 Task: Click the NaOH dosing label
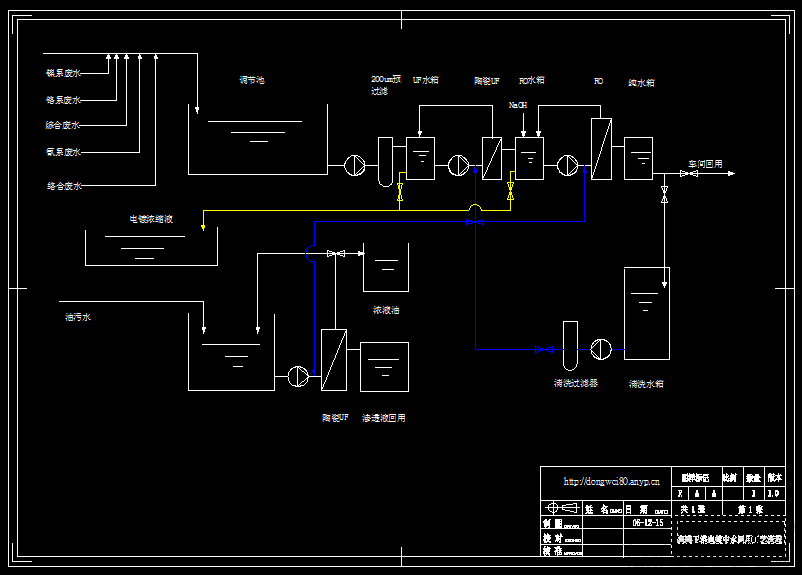518,105
